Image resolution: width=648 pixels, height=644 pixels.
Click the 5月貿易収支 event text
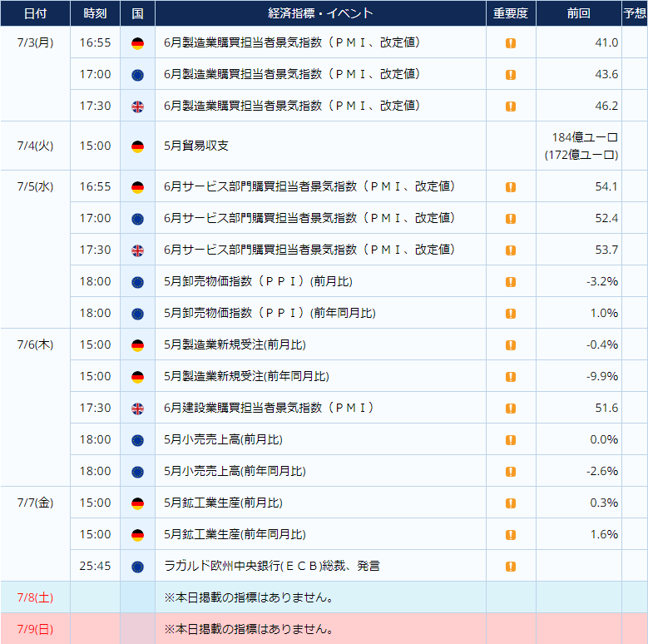pos(195,146)
